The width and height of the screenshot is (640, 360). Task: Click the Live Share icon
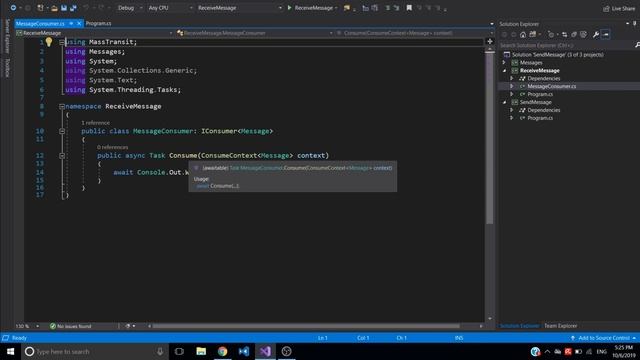pyautogui.click(x=606, y=9)
